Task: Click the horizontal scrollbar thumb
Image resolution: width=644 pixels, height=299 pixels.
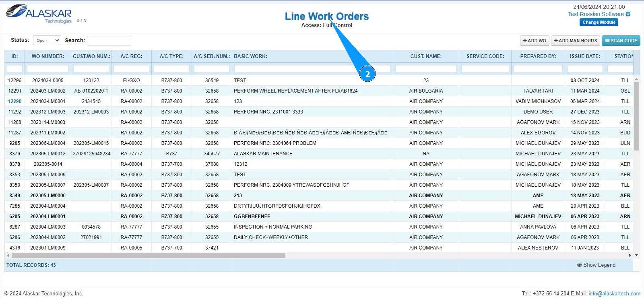Action: [x=149, y=256]
